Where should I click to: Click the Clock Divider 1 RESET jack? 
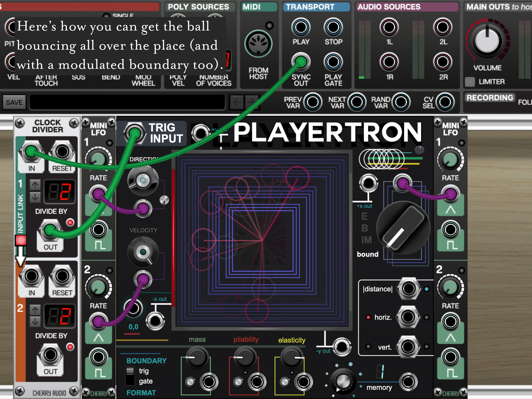click(62, 151)
